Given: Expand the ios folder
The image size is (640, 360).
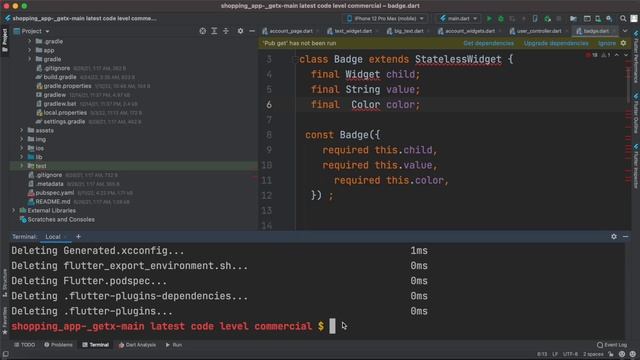Looking at the screenshot, I should point(22,148).
